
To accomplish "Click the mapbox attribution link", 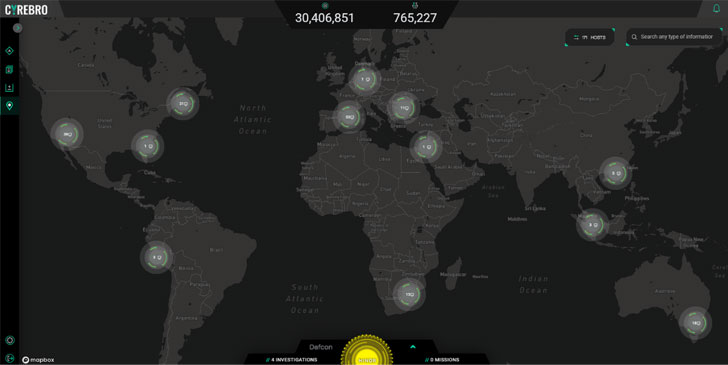I will point(38,360).
